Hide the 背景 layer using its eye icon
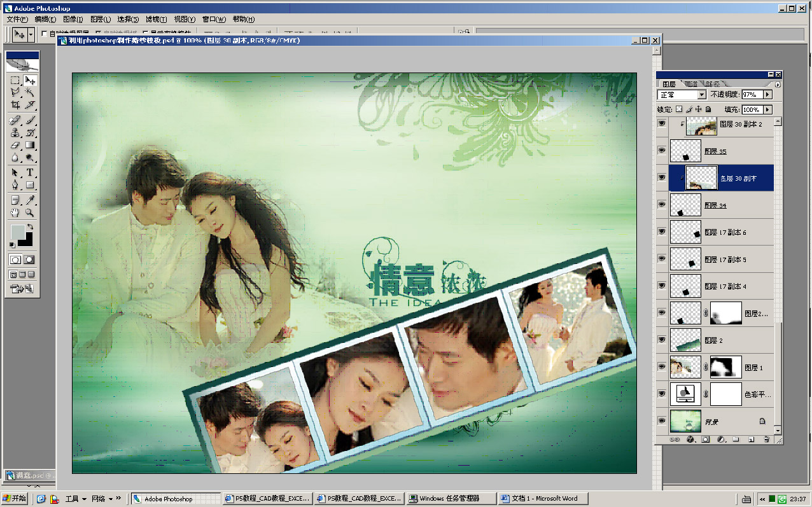This screenshot has width=812, height=507. tap(662, 421)
